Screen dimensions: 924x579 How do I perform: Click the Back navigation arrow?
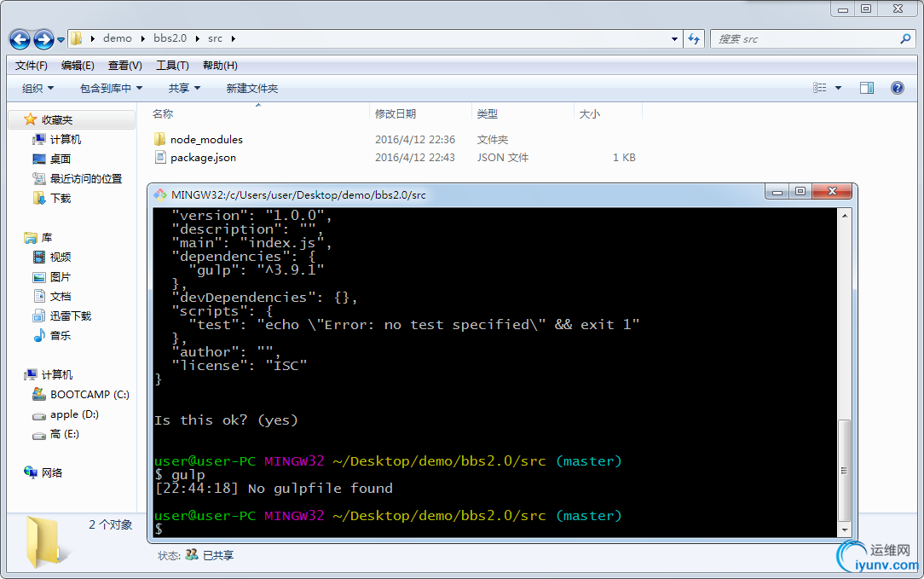click(x=19, y=38)
